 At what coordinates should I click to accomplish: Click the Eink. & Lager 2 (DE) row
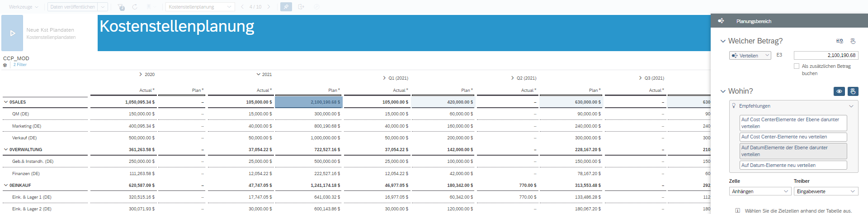tap(32, 209)
